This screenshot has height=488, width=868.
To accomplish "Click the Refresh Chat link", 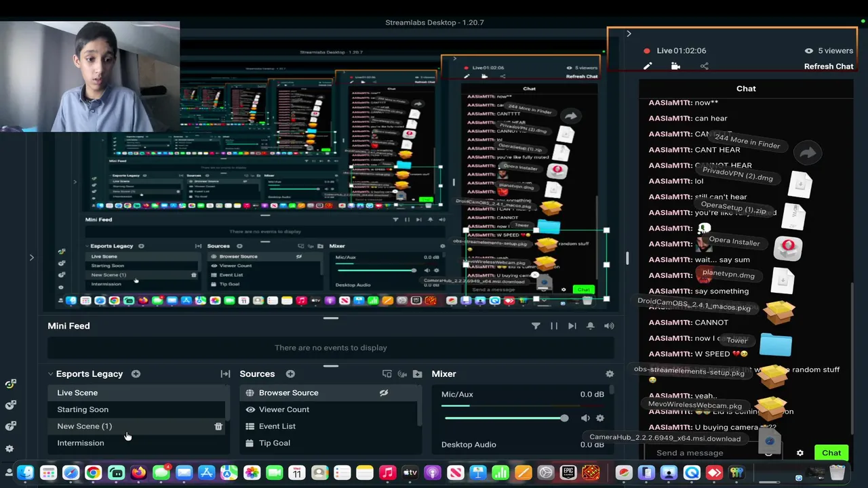I will 829,66.
